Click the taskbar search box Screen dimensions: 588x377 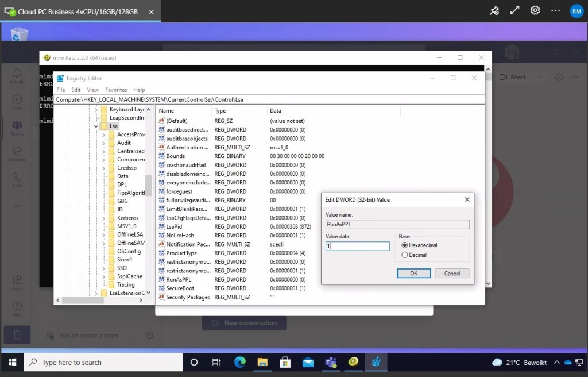tap(103, 363)
